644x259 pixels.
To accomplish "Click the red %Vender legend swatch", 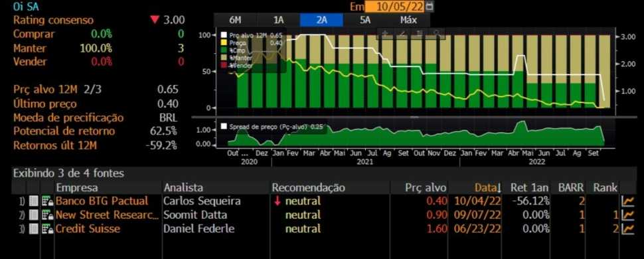I will click(224, 65).
